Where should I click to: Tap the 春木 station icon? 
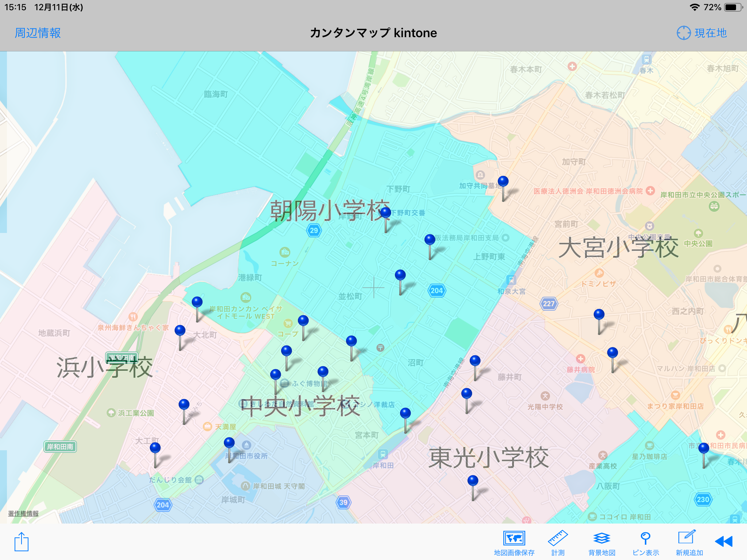(646, 59)
